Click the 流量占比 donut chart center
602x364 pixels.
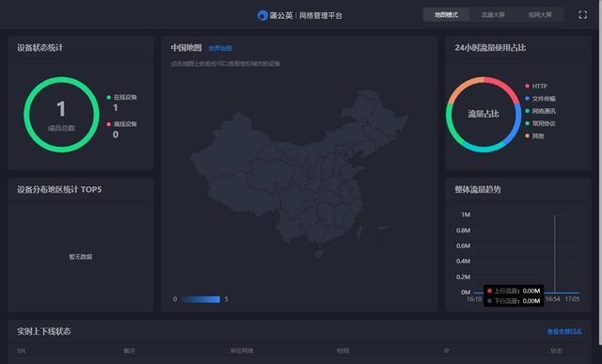(x=483, y=114)
